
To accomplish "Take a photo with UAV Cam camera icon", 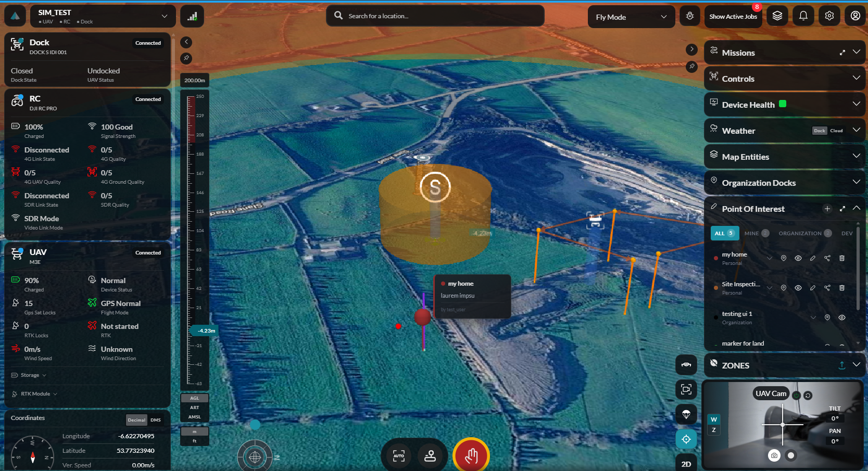I will (x=774, y=455).
